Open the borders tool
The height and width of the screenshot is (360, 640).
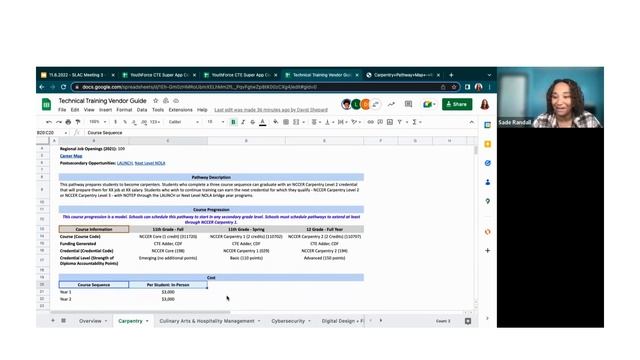[286, 122]
